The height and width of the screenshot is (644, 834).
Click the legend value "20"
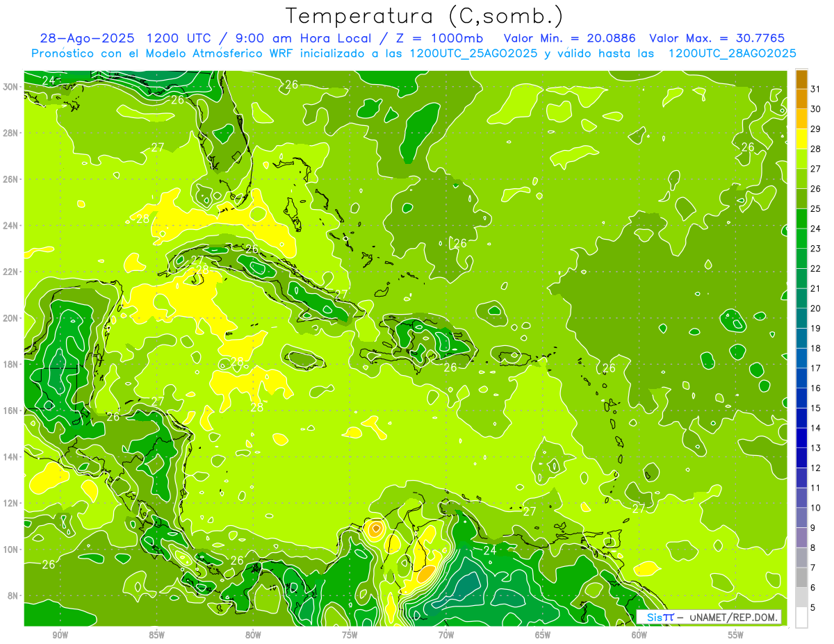816,308
